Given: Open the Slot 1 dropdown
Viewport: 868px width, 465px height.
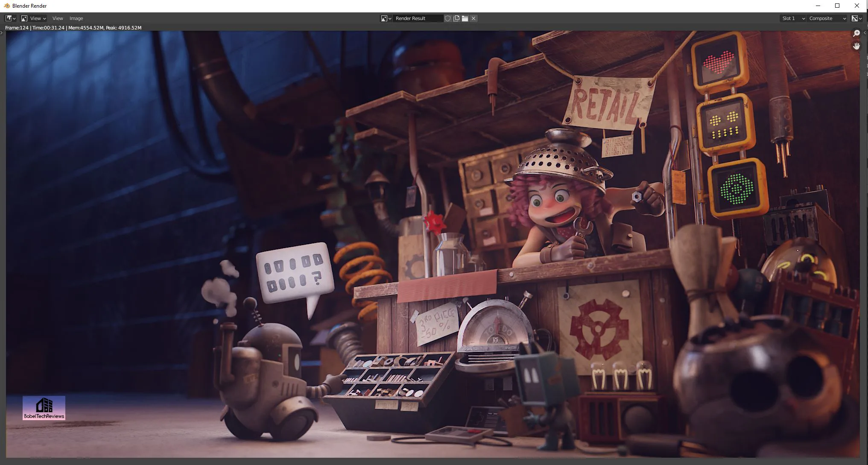Looking at the screenshot, I should 793,18.
